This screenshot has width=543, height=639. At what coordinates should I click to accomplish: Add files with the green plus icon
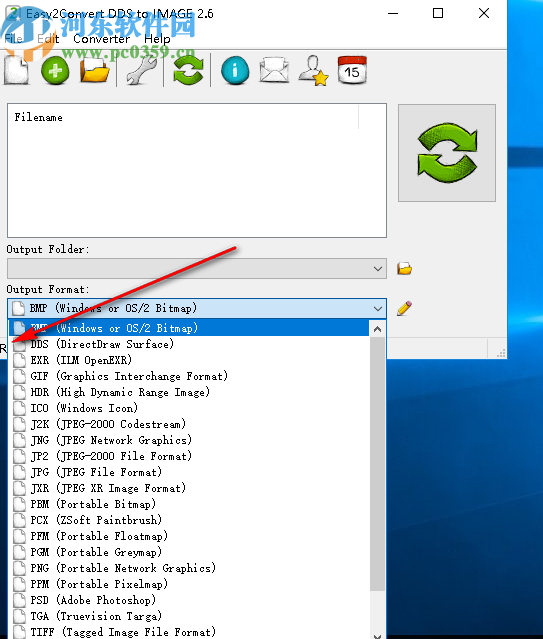tap(55, 71)
